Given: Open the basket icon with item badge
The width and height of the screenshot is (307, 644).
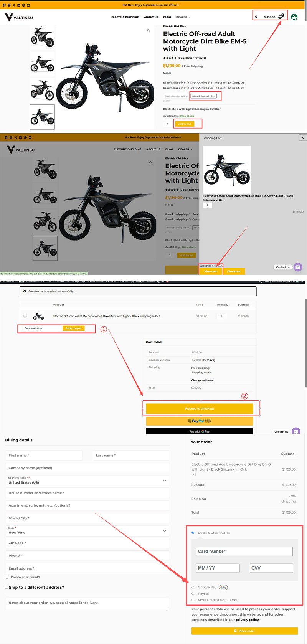Looking at the screenshot, I should (281, 17).
